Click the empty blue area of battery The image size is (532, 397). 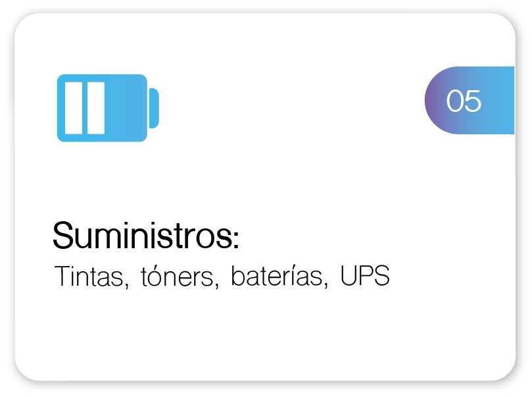coord(127,108)
